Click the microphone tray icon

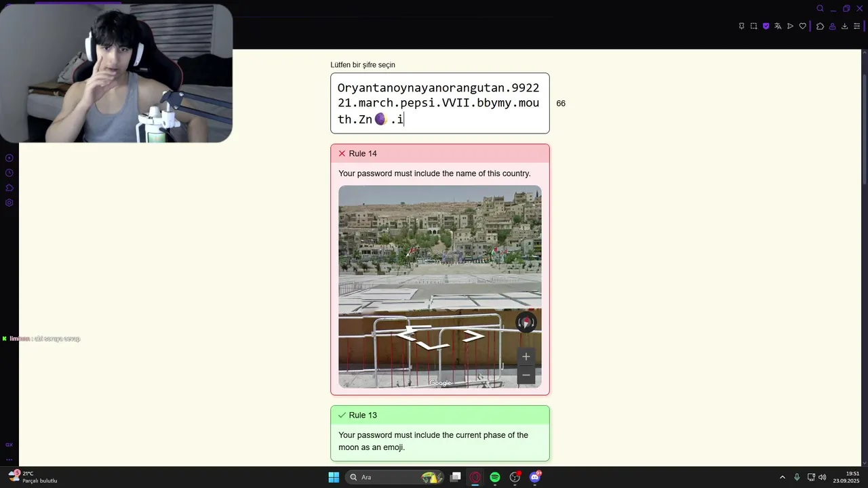[x=797, y=477]
